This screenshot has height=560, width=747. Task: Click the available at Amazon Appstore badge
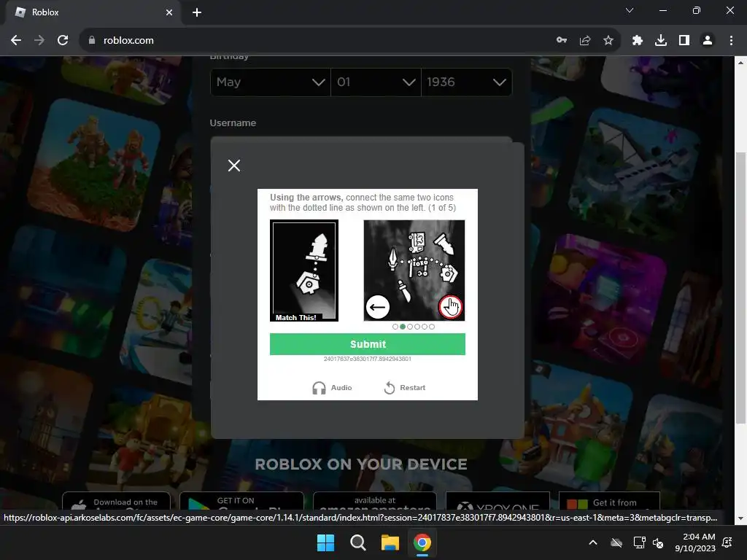pos(375,502)
